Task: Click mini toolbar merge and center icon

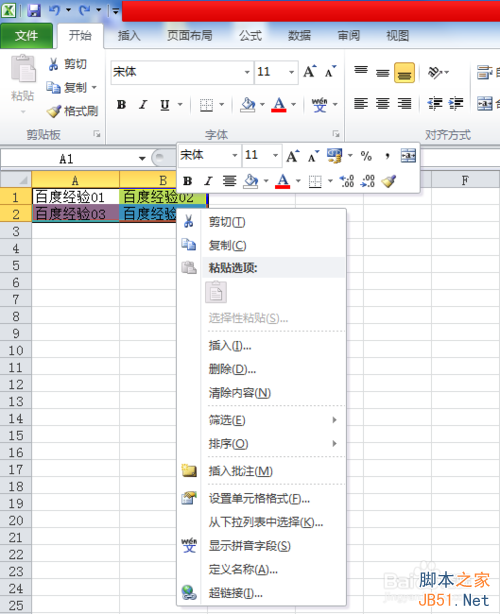Action: pos(408,156)
